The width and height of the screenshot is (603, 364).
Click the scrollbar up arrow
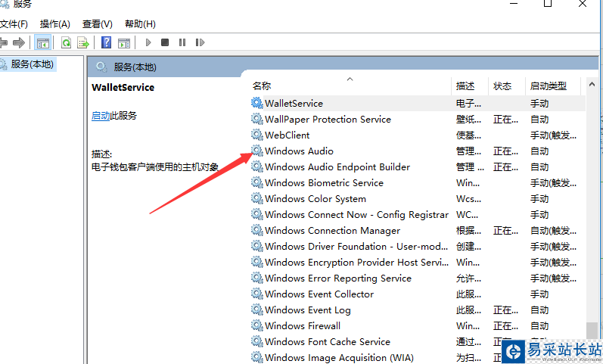pos(592,84)
